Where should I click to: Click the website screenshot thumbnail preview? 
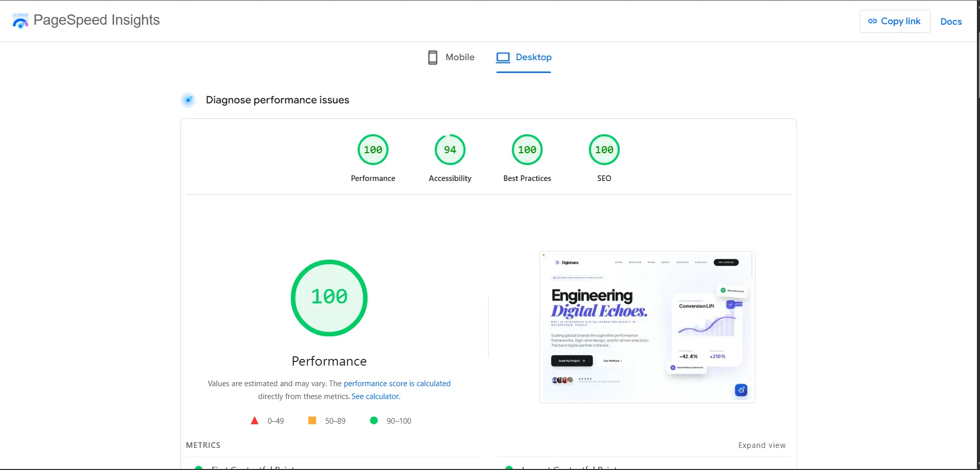coord(646,327)
